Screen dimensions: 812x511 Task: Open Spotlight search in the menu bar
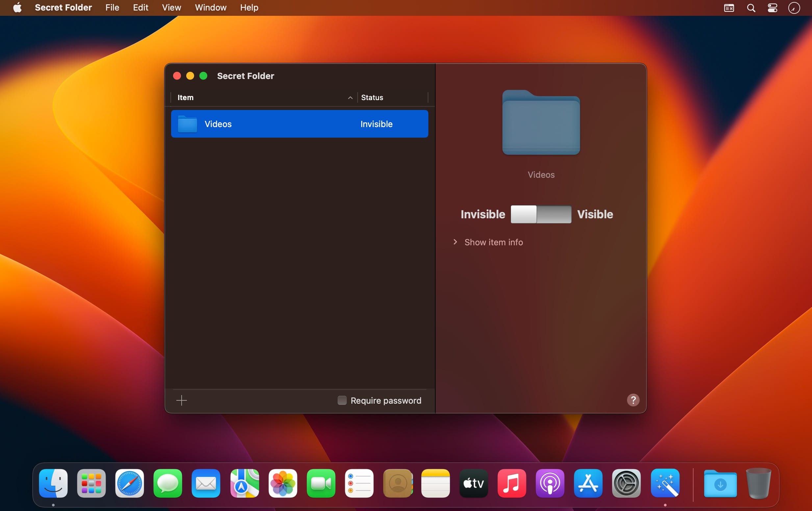(x=750, y=8)
